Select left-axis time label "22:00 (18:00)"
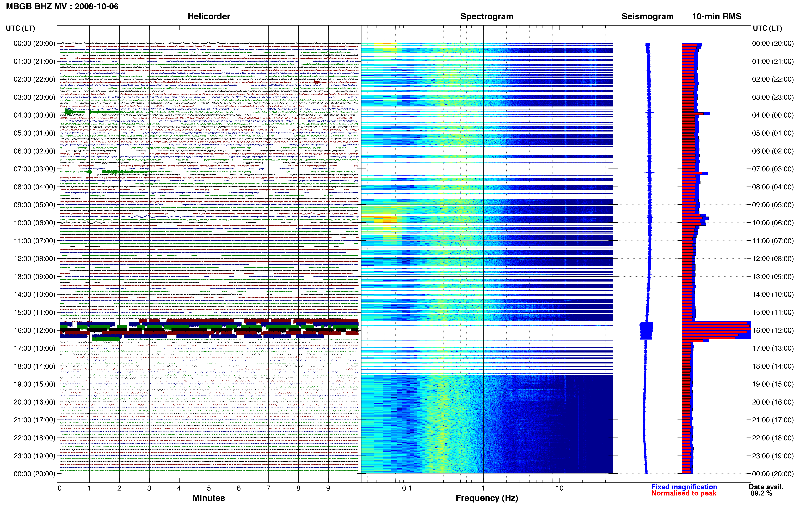 pos(34,438)
